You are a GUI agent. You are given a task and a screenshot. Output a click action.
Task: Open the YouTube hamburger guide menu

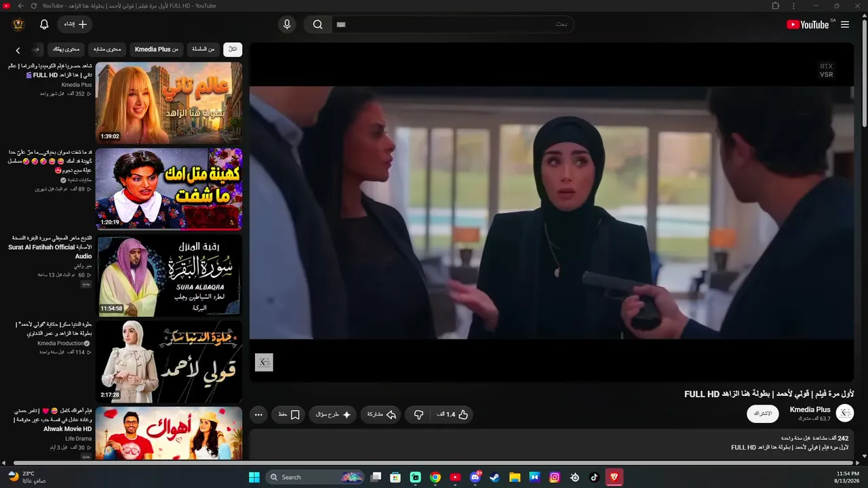point(845,24)
